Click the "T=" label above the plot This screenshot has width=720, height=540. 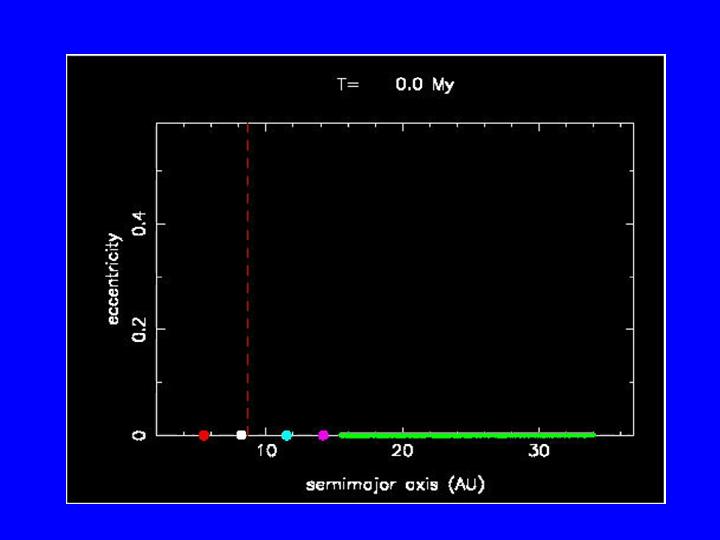(x=347, y=85)
